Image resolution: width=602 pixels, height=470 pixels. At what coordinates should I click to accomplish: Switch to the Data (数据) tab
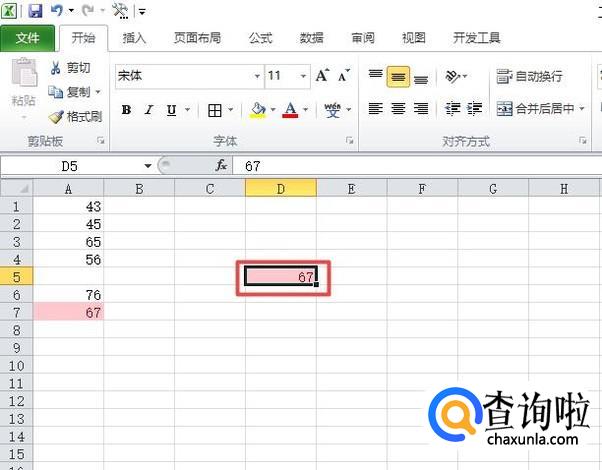coord(311,38)
